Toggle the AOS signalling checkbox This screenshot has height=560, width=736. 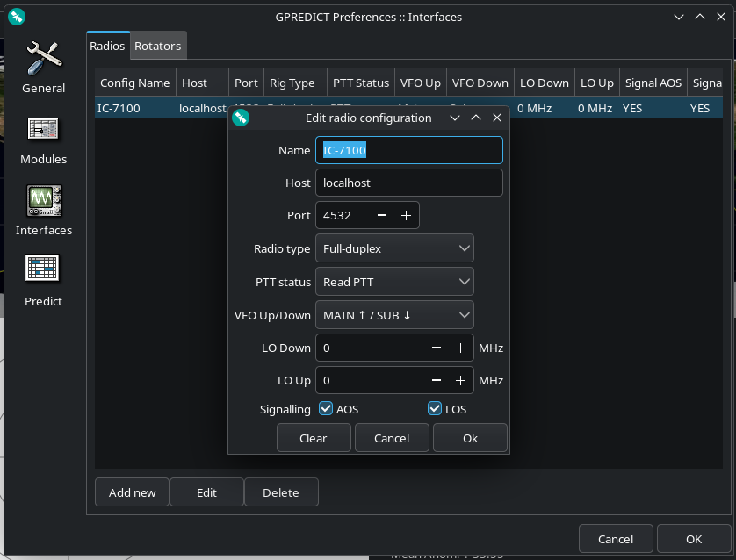[326, 408]
